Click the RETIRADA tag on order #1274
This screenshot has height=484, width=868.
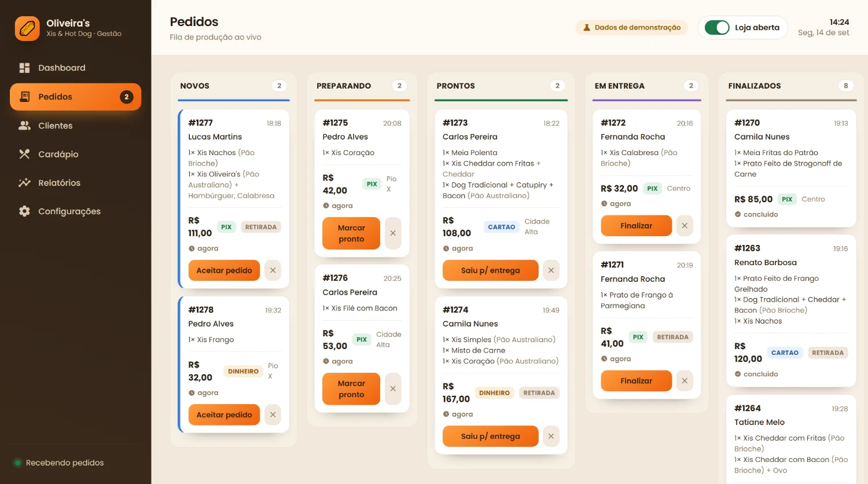pos(539,393)
